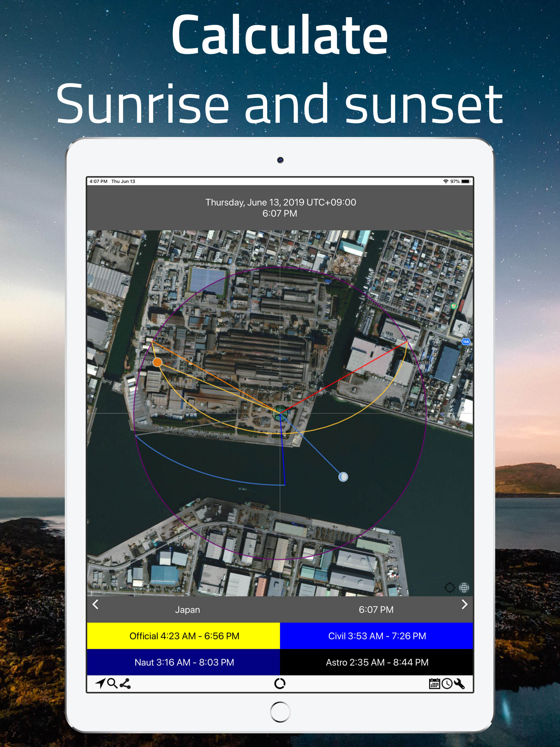
Task: Select the Civil 3:53 AM – 7:26 PM cell
Action: [377, 636]
